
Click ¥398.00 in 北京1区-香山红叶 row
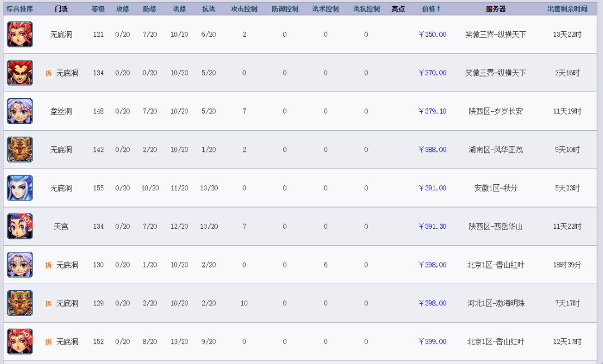pos(432,265)
